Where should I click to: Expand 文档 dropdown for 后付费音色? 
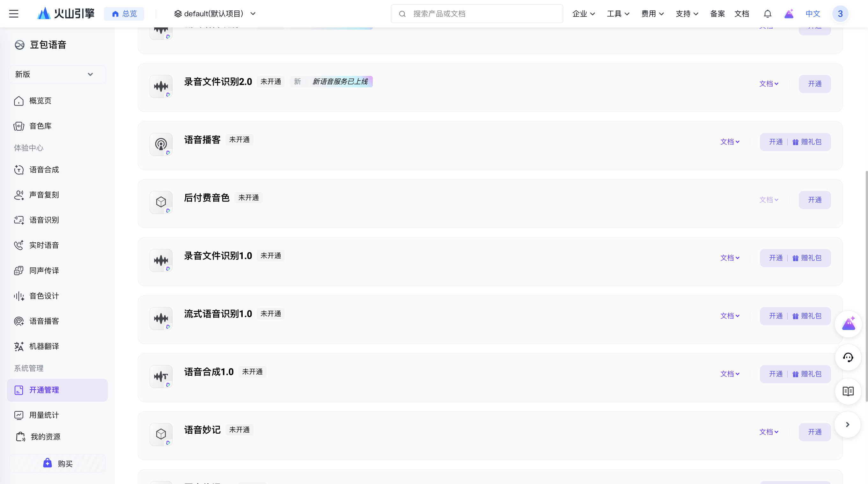tap(769, 200)
